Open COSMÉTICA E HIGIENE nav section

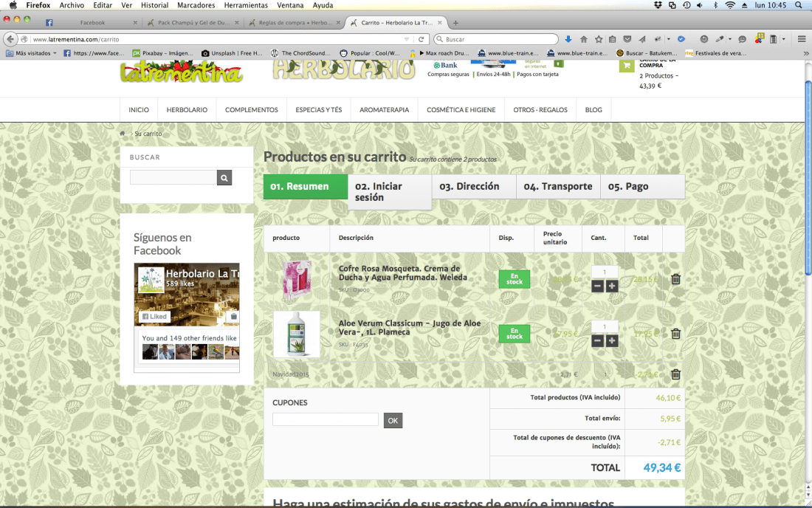461,110
